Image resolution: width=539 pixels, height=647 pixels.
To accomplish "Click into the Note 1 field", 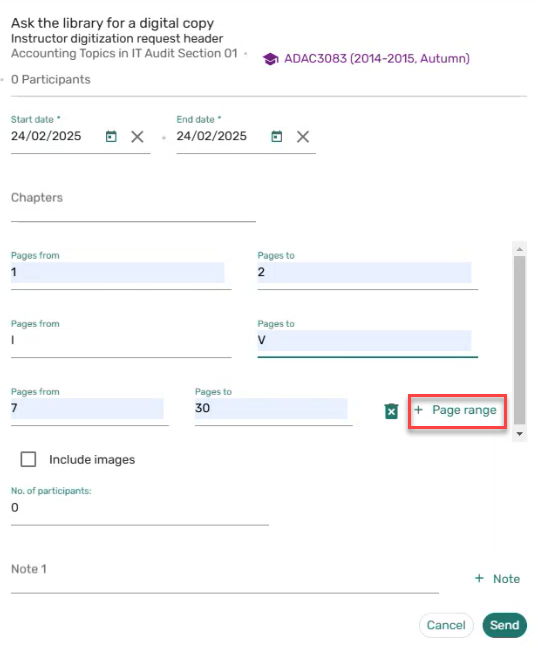I will (x=225, y=576).
